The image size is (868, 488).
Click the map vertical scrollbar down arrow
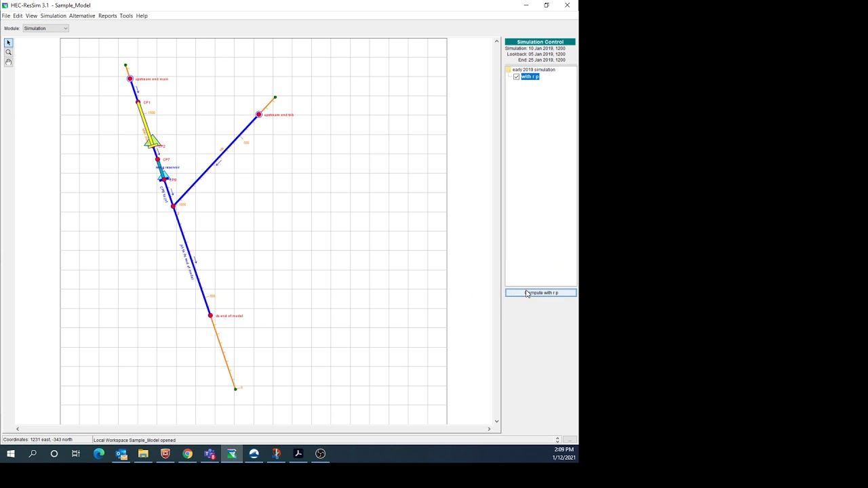click(497, 421)
